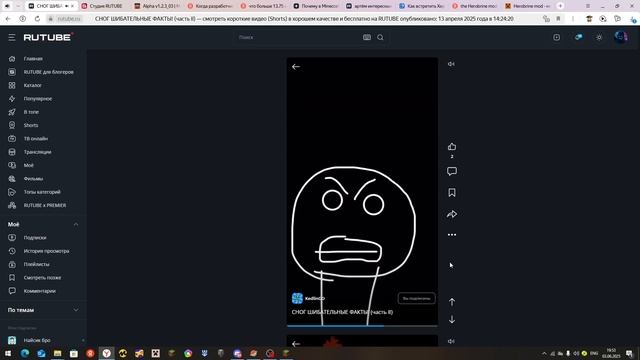Save the short with bookmark icon
640x360 pixels.
[x=452, y=193]
